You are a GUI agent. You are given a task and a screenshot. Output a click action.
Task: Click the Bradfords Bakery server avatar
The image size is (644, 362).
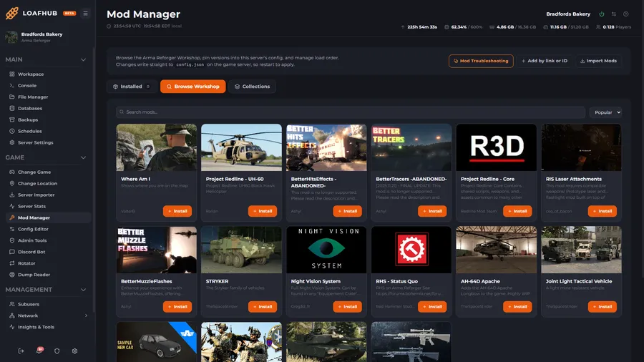11,37
